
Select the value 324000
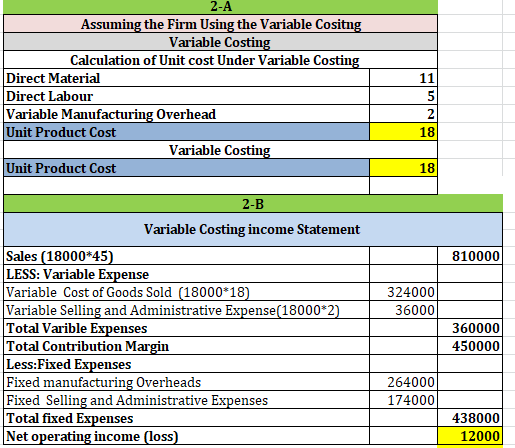[403, 292]
